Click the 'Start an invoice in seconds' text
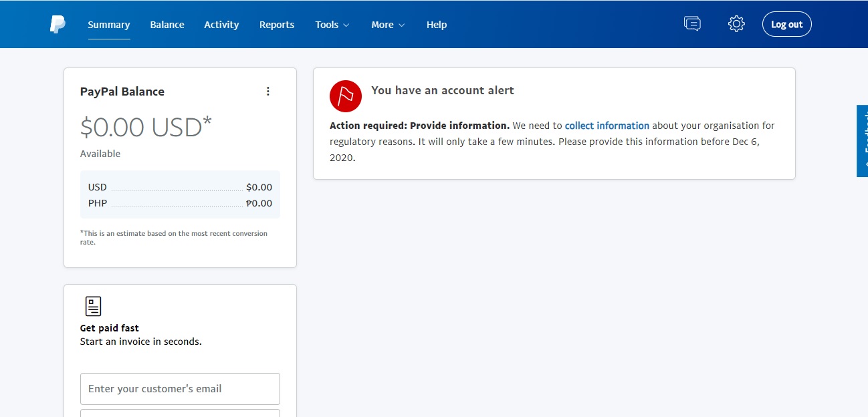Viewport: 868px width, 417px height. [x=141, y=341]
